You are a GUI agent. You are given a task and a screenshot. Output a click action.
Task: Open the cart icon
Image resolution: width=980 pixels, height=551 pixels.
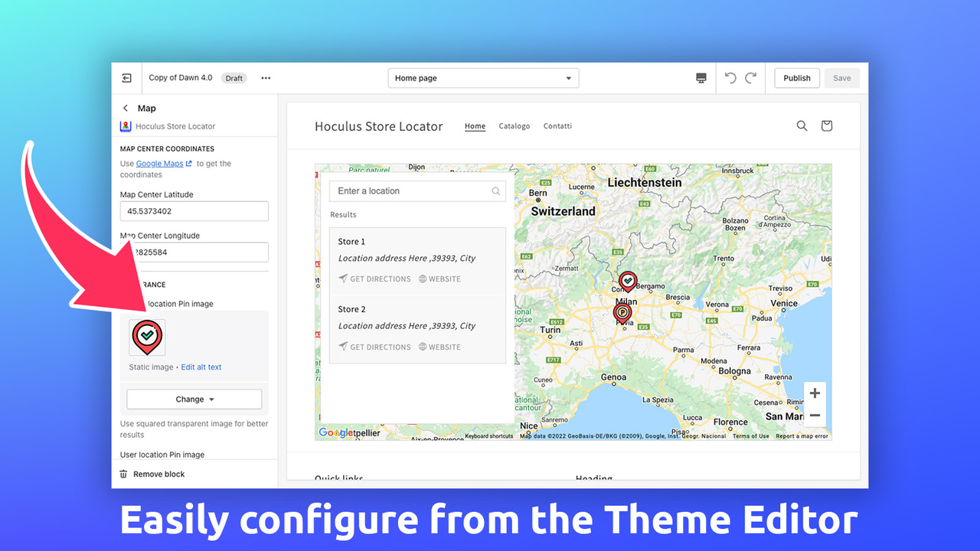pyautogui.click(x=826, y=126)
